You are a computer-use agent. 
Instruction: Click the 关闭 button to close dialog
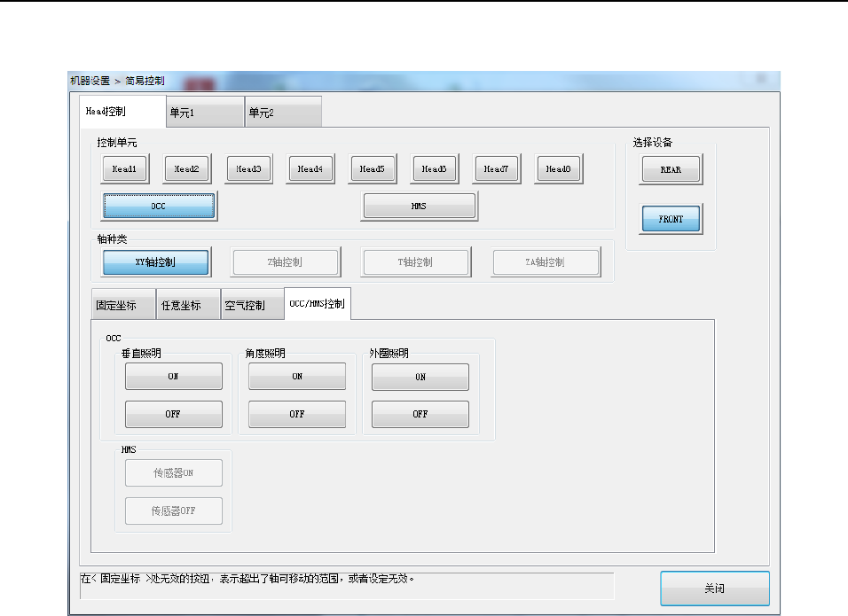pos(715,589)
